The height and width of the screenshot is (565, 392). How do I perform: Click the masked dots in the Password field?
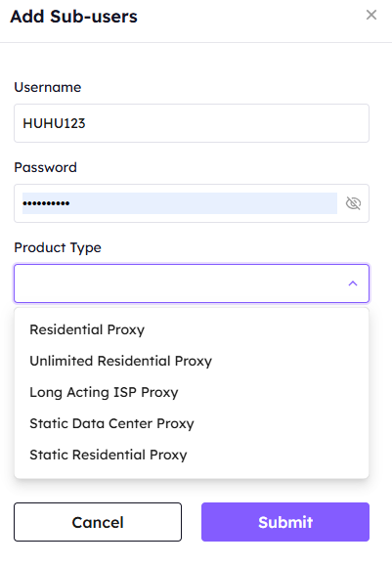(x=46, y=203)
